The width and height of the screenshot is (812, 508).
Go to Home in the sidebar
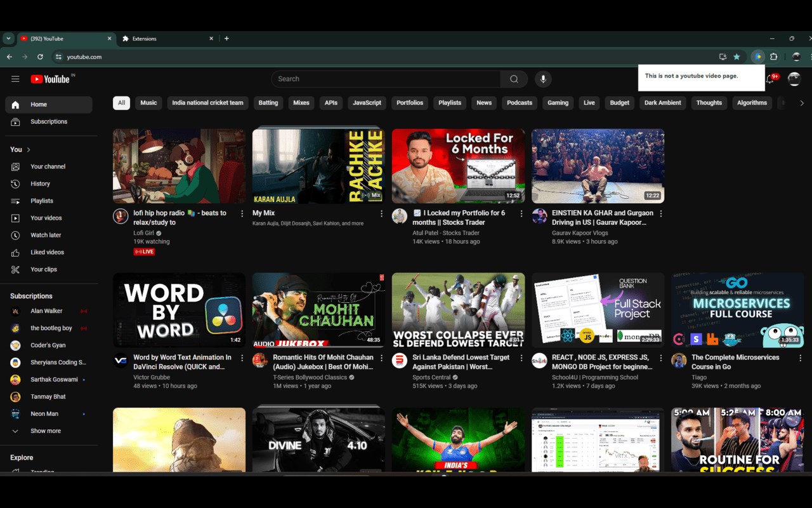click(x=49, y=105)
